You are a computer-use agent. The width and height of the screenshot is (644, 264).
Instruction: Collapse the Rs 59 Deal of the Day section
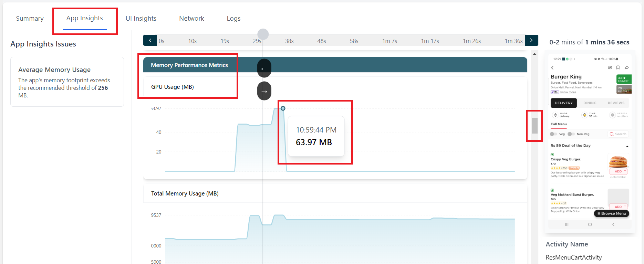627,146
